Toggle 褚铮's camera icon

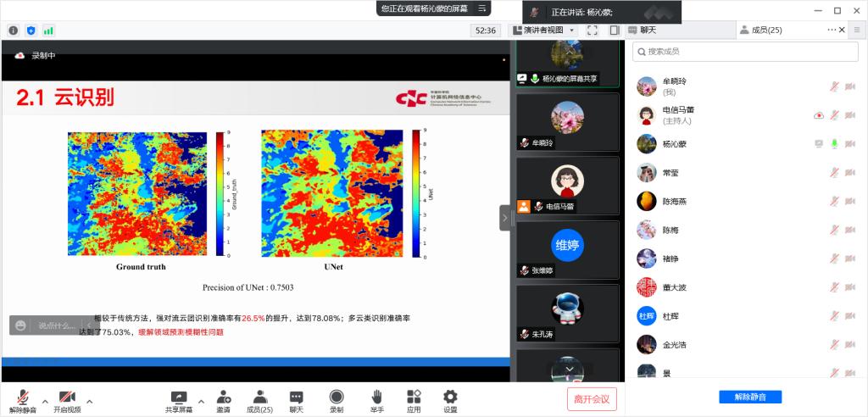pyautogui.click(x=850, y=259)
